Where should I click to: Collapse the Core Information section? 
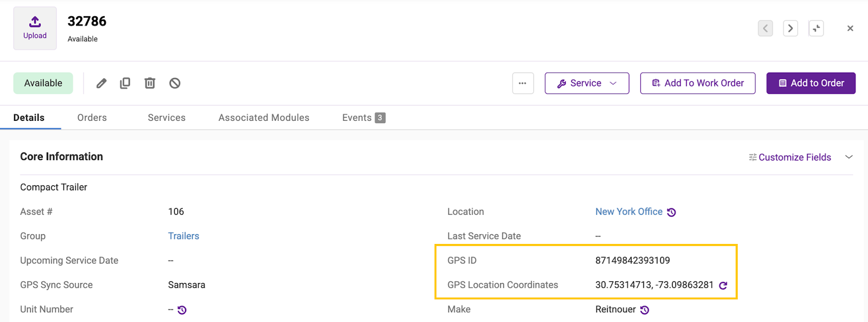pyautogui.click(x=849, y=157)
